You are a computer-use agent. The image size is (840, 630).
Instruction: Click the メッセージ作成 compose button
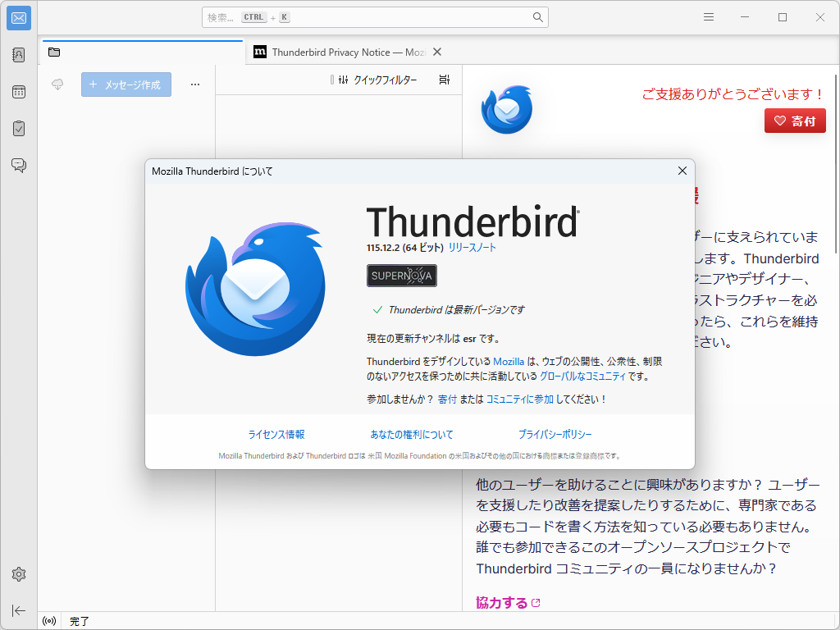pos(126,84)
